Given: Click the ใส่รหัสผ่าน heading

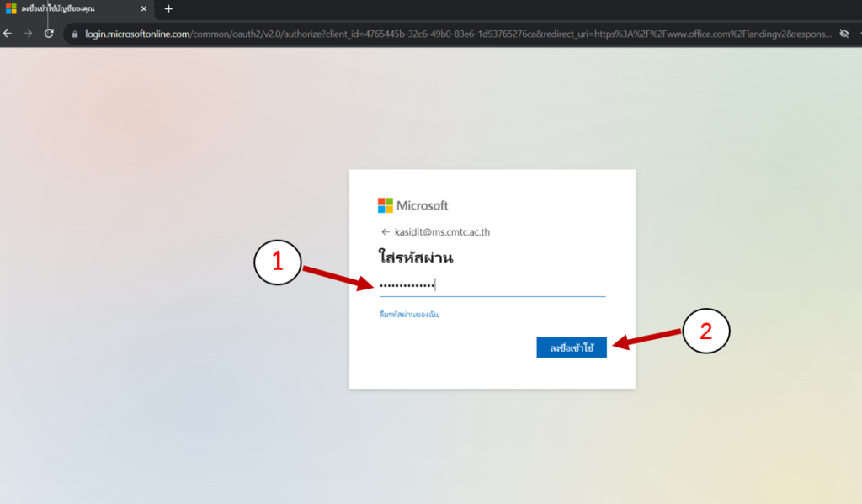Looking at the screenshot, I should click(416, 257).
